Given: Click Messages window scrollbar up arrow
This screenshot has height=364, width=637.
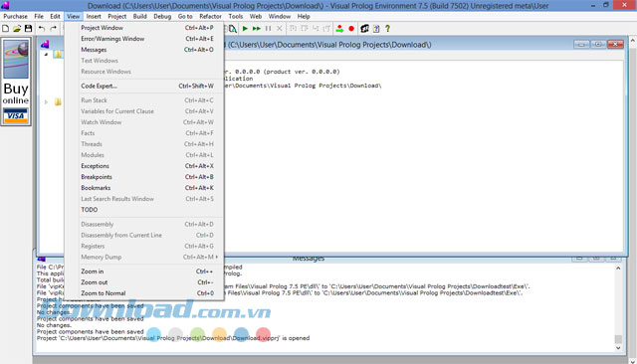Looking at the screenshot, I should (618, 269).
